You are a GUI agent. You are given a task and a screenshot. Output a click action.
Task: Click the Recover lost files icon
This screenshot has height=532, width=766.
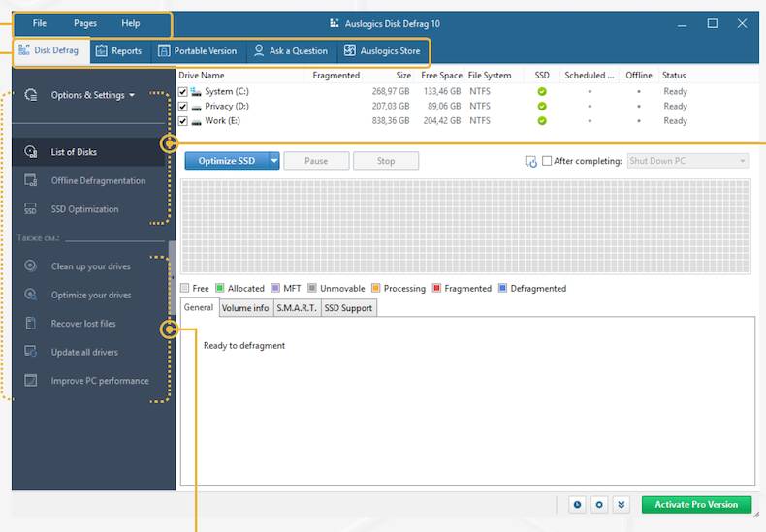tap(31, 324)
